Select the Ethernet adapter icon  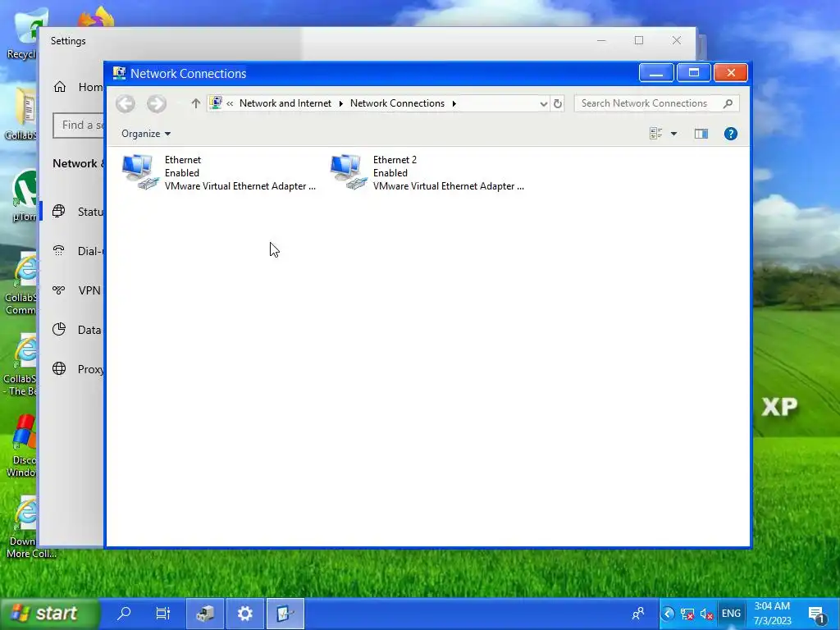click(139, 172)
